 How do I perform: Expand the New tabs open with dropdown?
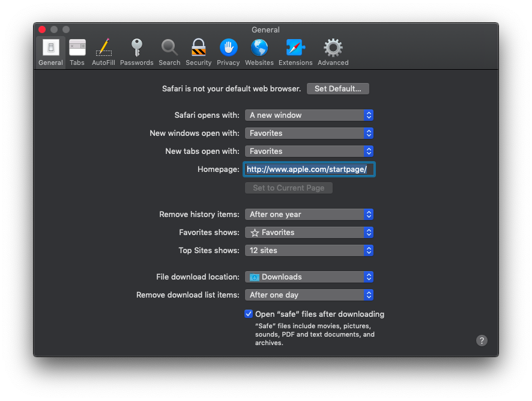pyautogui.click(x=309, y=152)
